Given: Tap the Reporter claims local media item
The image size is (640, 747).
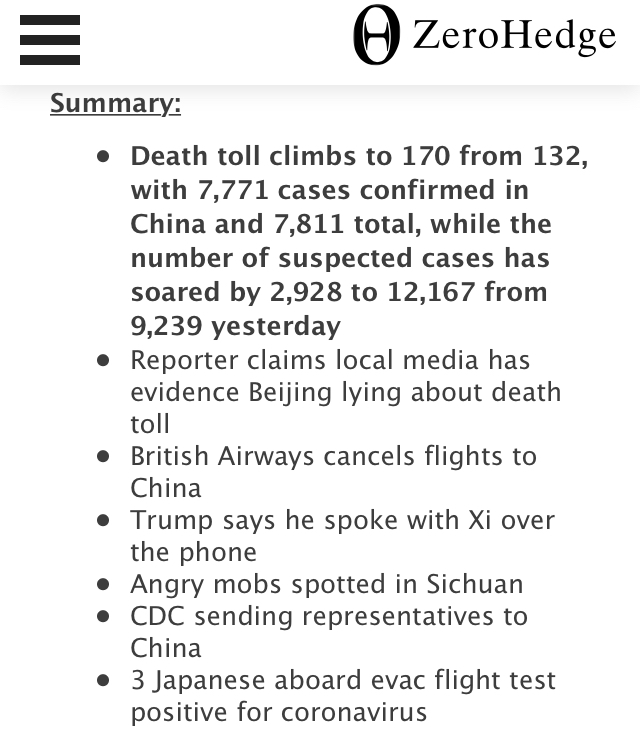Looking at the screenshot, I should click(x=345, y=391).
